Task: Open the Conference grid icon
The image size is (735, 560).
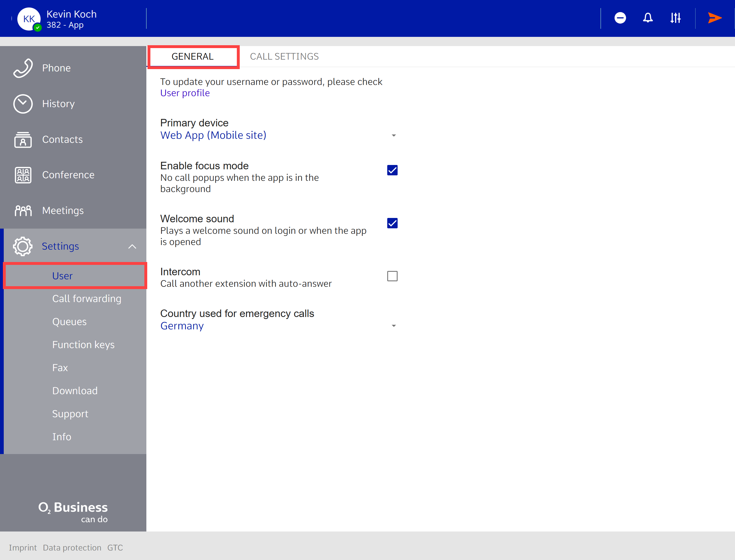Action: click(23, 175)
